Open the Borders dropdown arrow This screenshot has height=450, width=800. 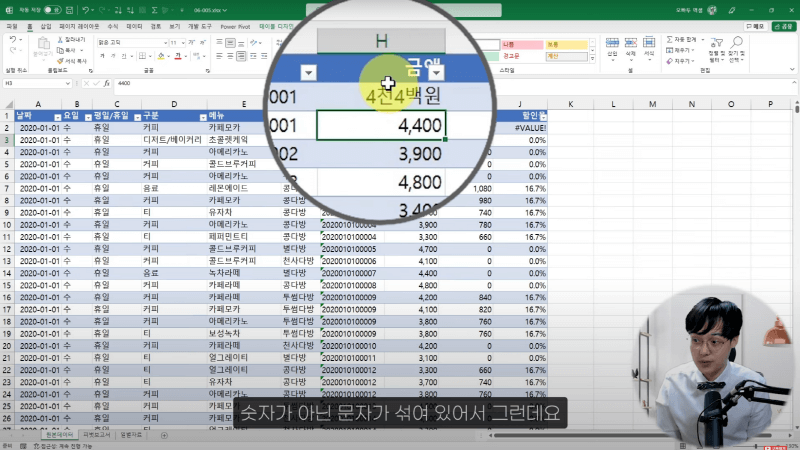[149, 56]
